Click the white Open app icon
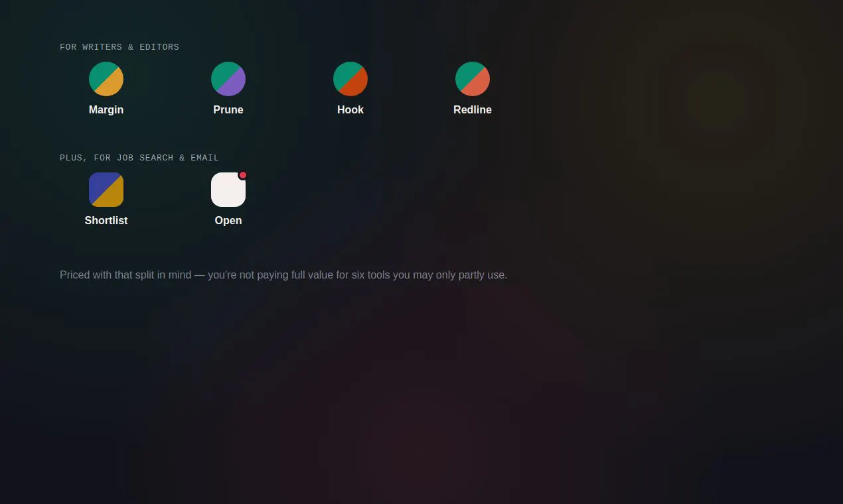This screenshot has width=843, height=504. click(228, 190)
